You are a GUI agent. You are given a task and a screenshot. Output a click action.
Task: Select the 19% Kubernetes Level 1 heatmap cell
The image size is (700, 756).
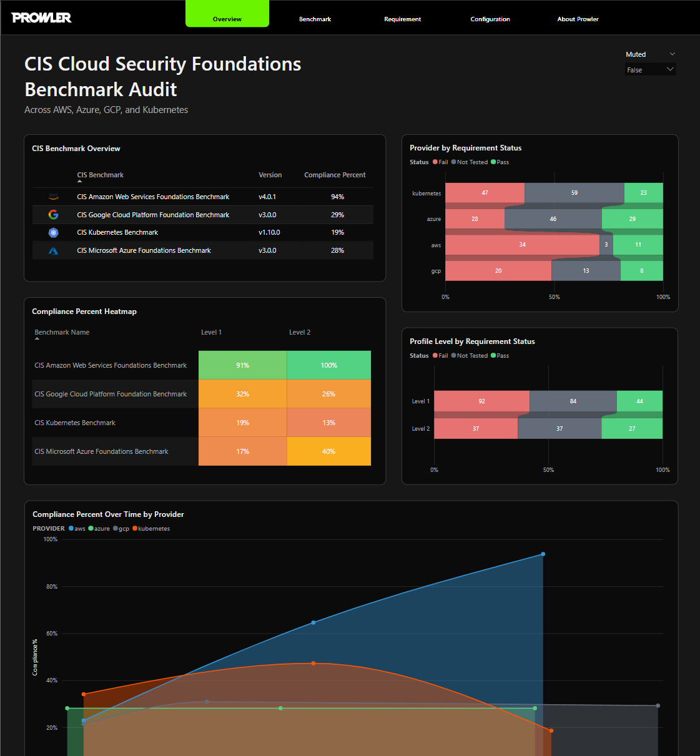click(x=243, y=423)
